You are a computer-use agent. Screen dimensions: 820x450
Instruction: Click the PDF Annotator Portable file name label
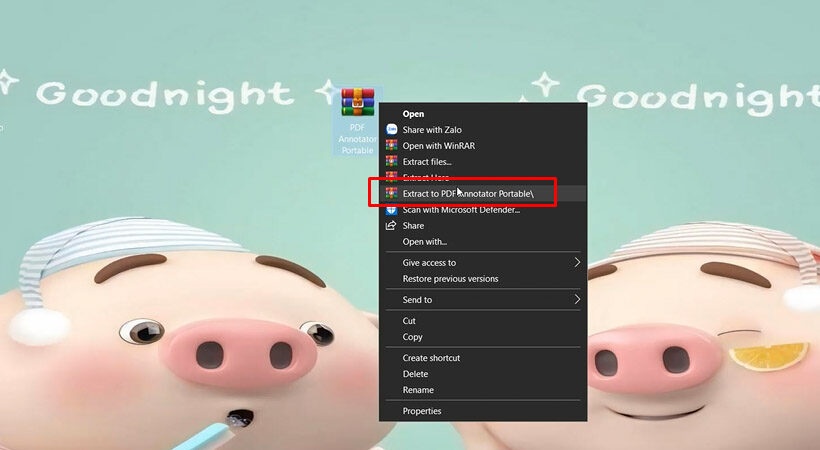[x=357, y=139]
